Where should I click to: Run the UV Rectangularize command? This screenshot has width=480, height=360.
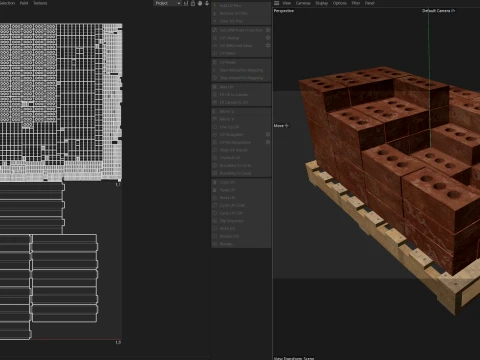[238, 142]
